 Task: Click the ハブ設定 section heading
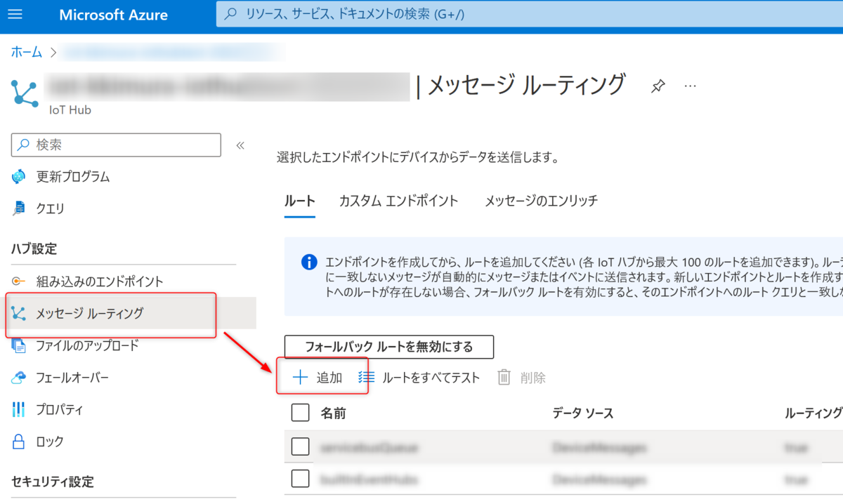[x=34, y=248]
